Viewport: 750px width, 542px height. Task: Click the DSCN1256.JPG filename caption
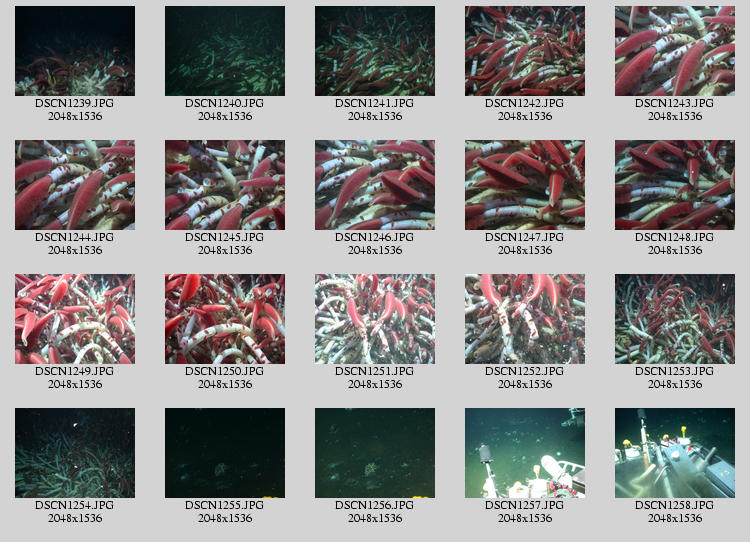pos(375,506)
